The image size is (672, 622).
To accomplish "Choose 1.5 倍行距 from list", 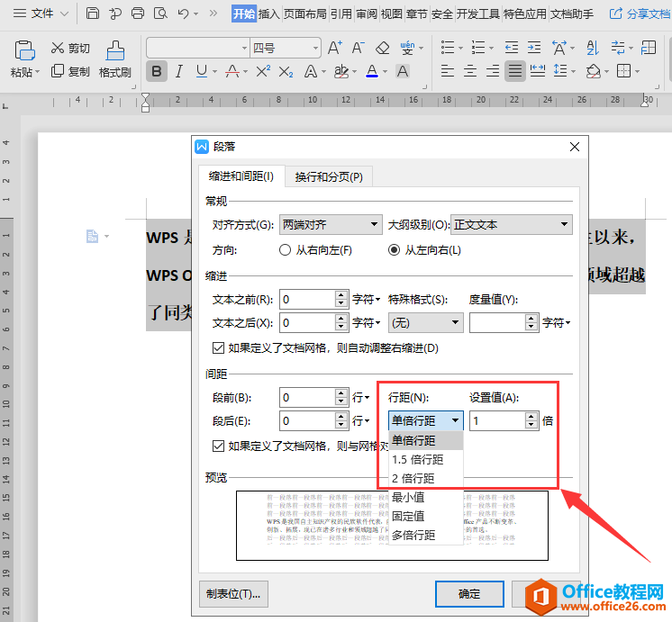I will tap(425, 460).
